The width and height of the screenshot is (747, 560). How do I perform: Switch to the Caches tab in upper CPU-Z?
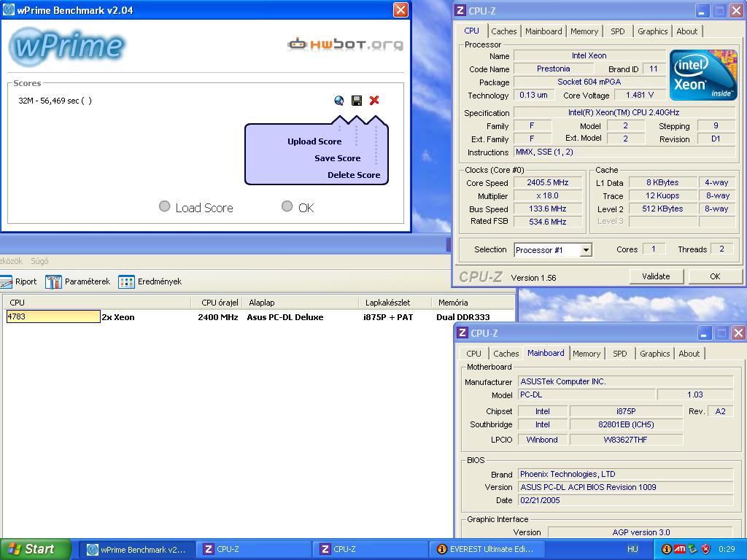point(503,31)
